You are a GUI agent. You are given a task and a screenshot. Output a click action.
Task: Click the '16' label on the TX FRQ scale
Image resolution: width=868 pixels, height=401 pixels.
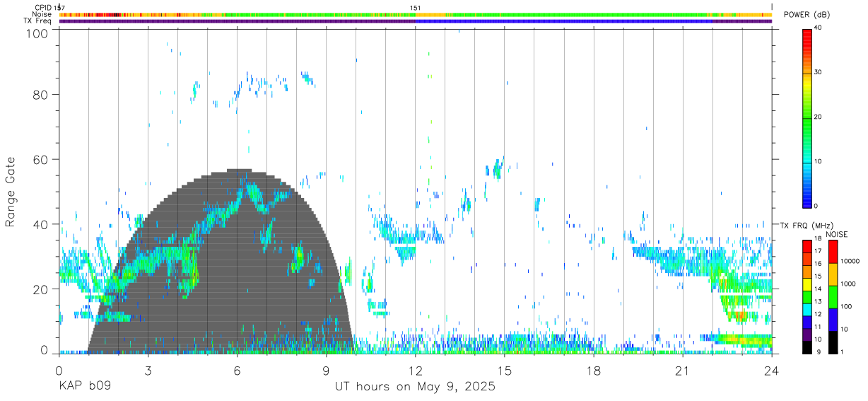click(x=818, y=263)
